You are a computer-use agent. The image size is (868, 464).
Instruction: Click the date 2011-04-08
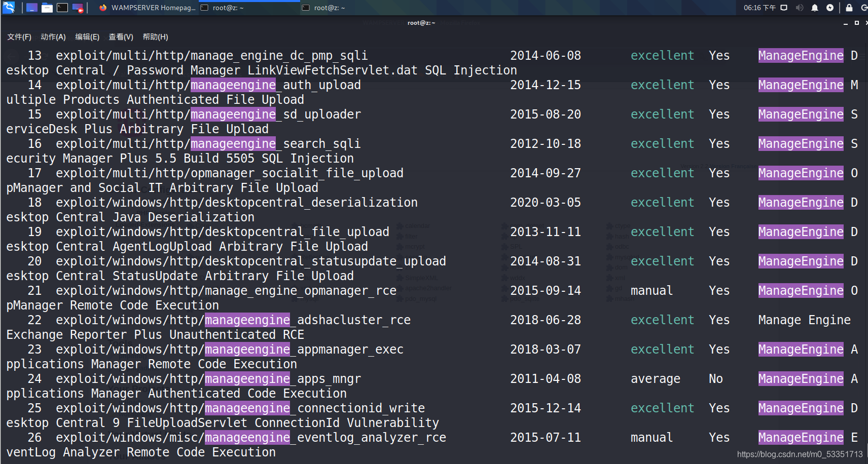[546, 378]
